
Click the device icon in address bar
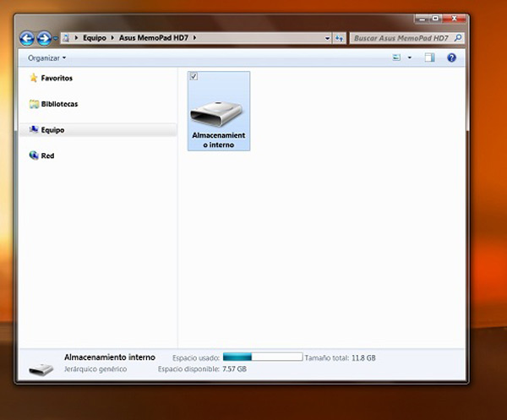click(66, 38)
